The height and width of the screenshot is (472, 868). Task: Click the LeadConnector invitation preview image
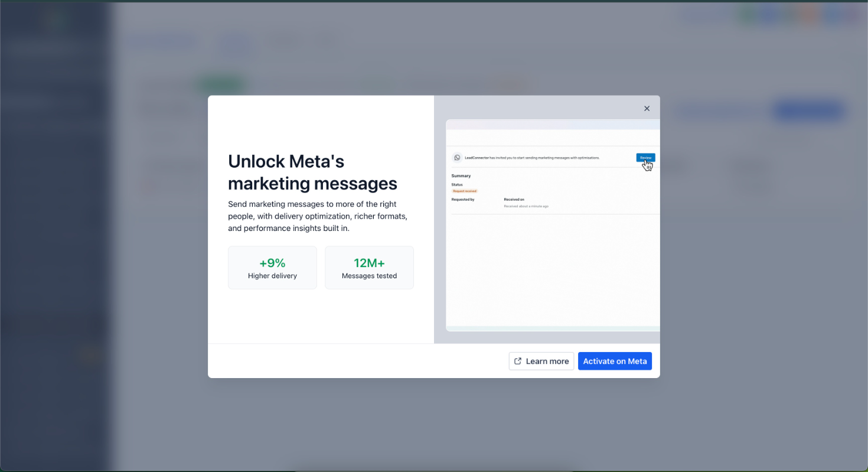tap(553, 225)
